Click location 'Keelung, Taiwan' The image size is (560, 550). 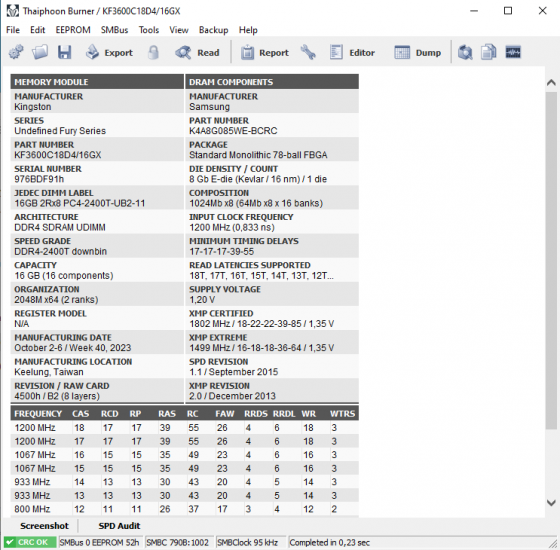(x=49, y=372)
